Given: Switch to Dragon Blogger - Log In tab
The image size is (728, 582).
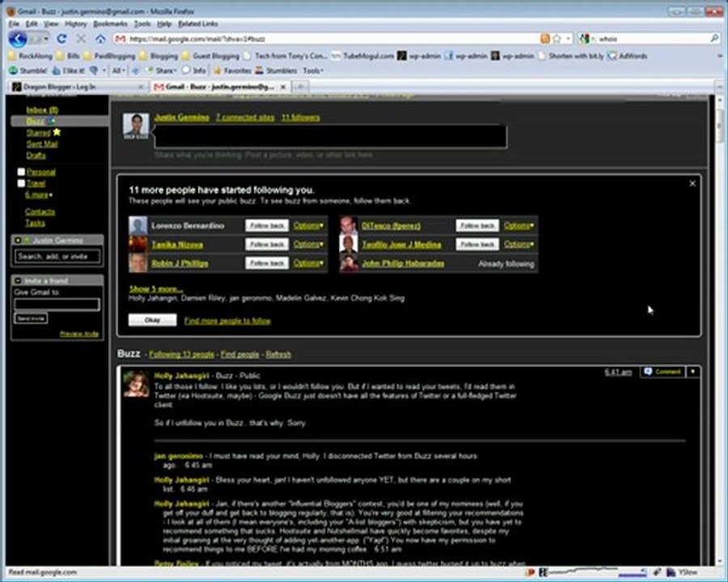Looking at the screenshot, I should 77,86.
